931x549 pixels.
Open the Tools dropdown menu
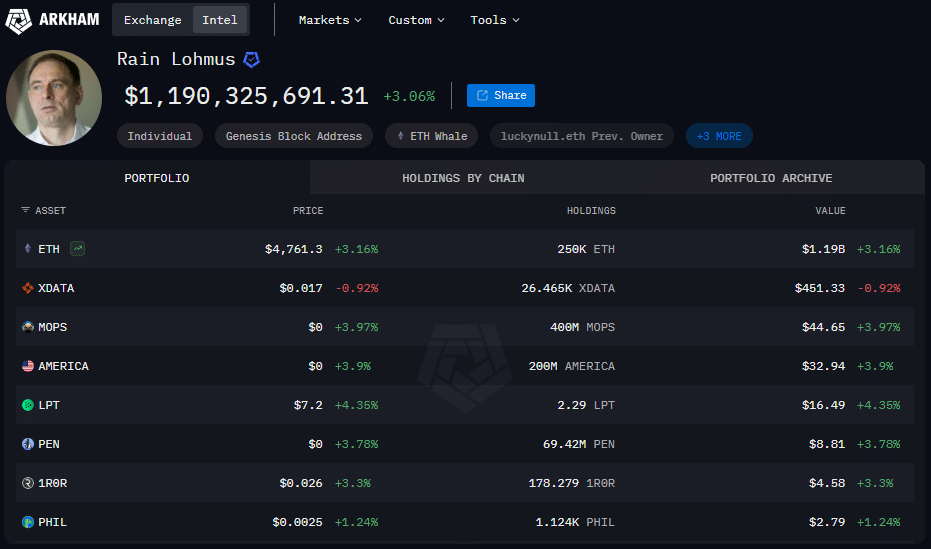(495, 20)
